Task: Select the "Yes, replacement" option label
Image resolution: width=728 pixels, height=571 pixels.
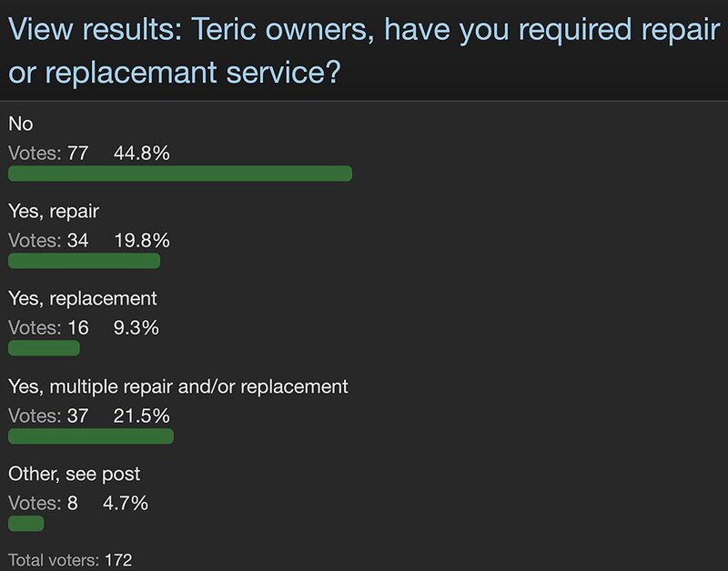Action: [83, 298]
